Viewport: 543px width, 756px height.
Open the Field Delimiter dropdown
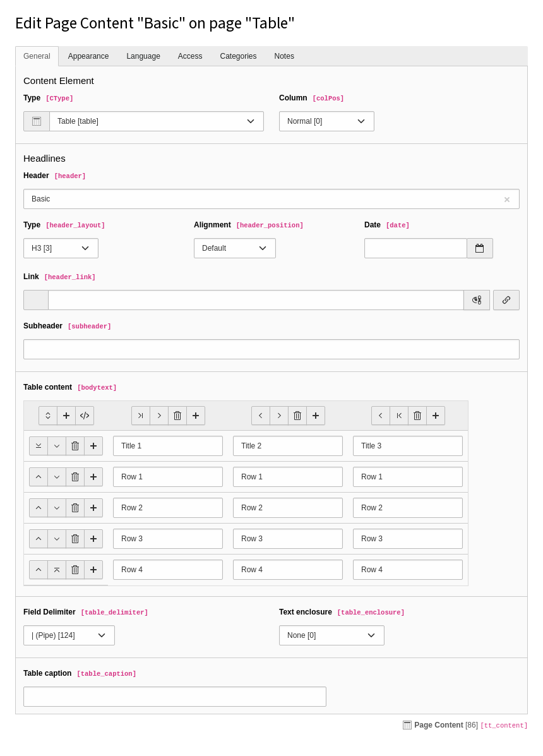pyautogui.click(x=69, y=635)
